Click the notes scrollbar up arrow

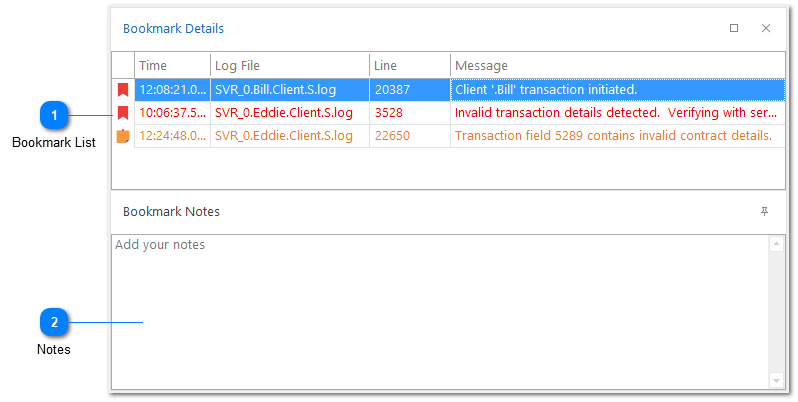point(776,244)
